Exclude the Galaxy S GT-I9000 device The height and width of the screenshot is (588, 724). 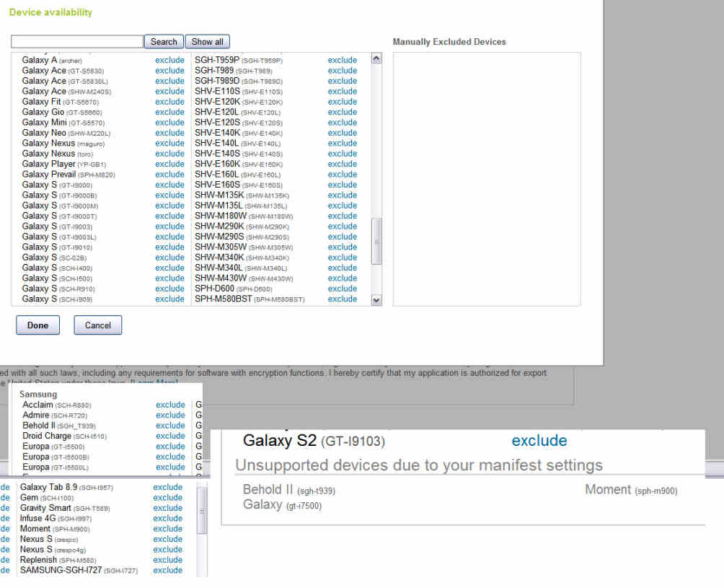pyautogui.click(x=170, y=185)
